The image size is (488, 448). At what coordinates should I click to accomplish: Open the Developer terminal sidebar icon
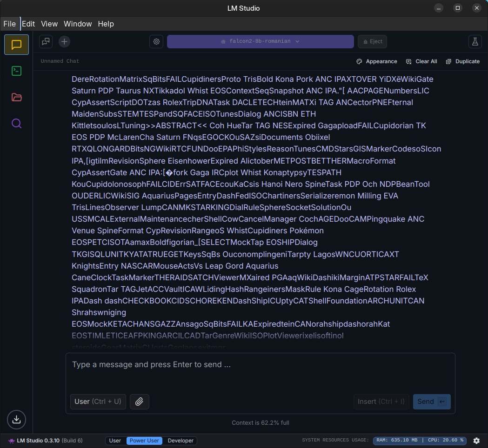(17, 71)
